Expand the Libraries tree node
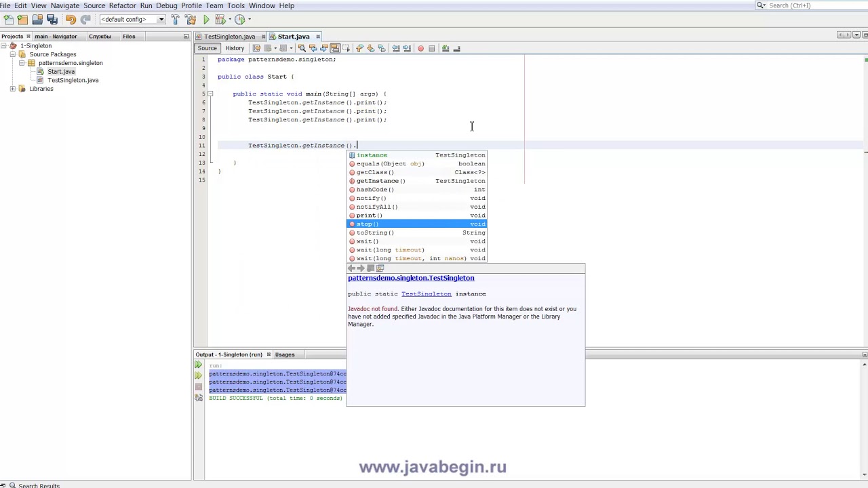 coord(13,89)
